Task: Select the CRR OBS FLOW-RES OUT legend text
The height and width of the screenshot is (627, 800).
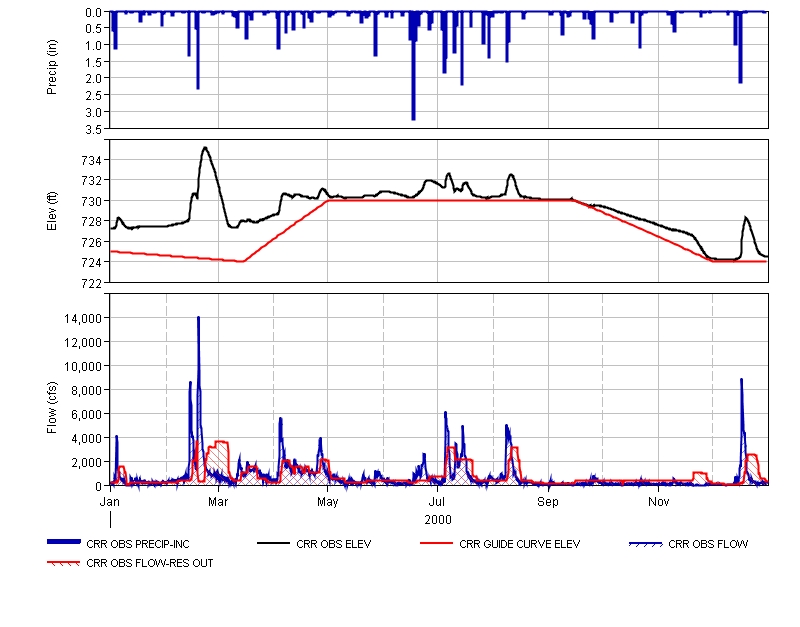Action: 150,563
